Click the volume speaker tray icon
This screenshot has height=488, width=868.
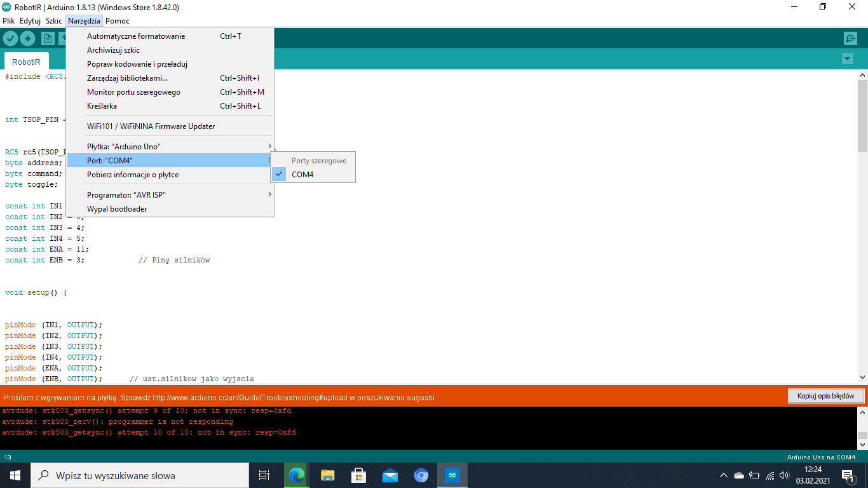(x=785, y=475)
